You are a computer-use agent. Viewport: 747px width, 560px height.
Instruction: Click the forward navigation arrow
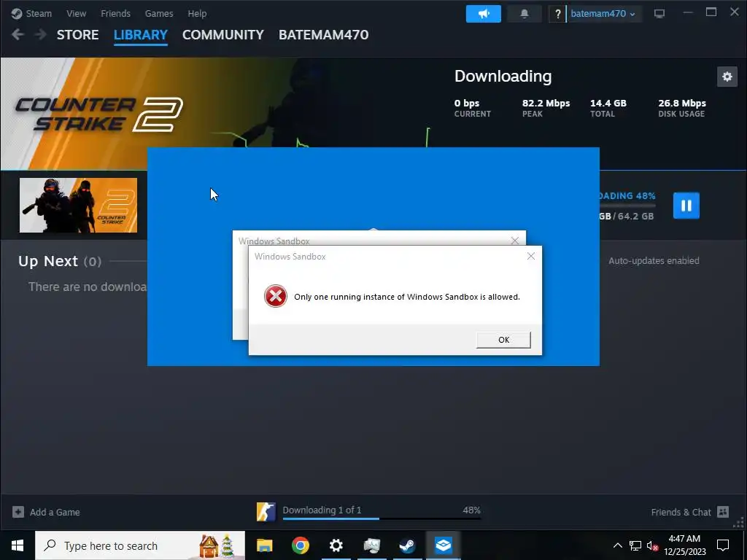[41, 34]
